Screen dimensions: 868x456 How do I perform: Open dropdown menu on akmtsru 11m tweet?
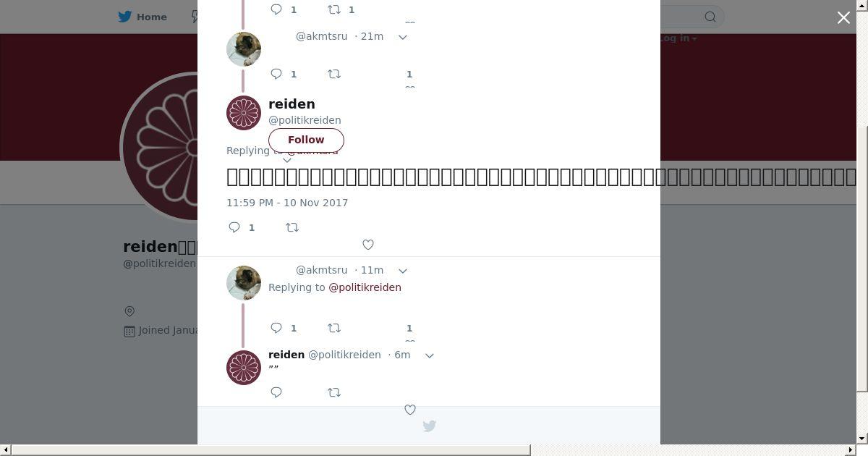coord(403,271)
